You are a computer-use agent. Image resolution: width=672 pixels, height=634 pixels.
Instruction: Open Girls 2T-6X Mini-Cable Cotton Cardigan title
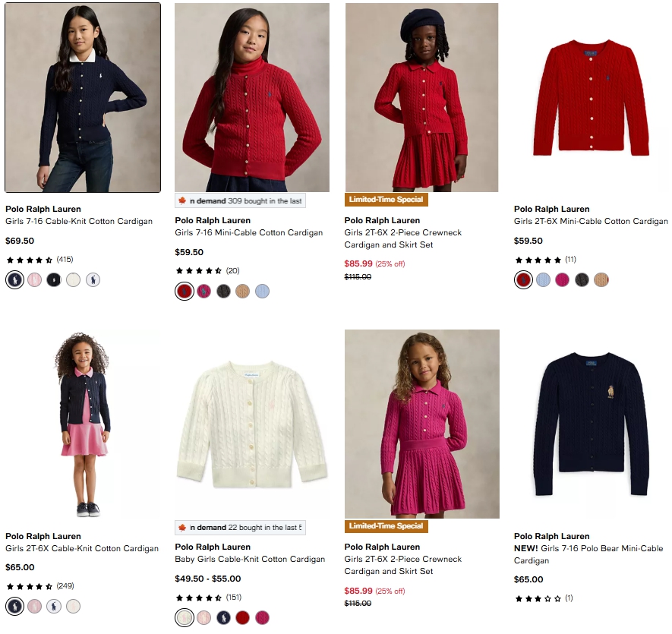tap(591, 221)
